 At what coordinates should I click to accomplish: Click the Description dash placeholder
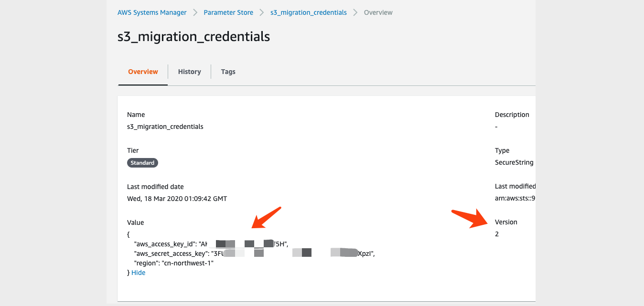(x=496, y=127)
